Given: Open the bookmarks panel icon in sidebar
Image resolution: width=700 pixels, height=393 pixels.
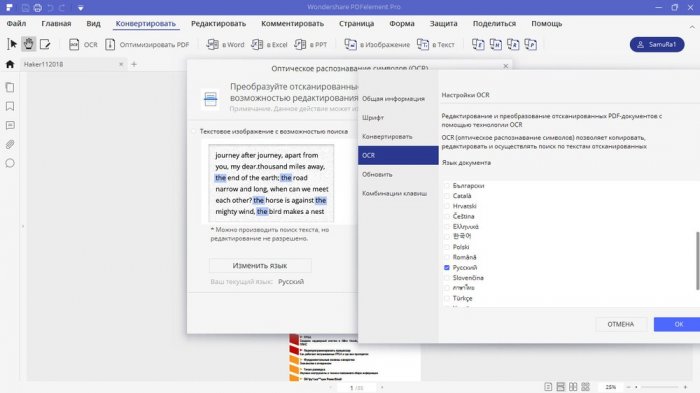Looking at the screenshot, I should [x=10, y=106].
